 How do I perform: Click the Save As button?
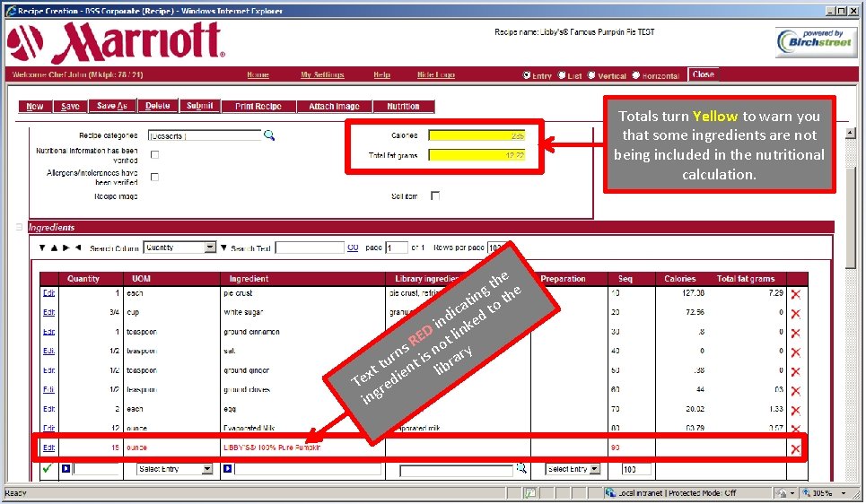tap(112, 106)
